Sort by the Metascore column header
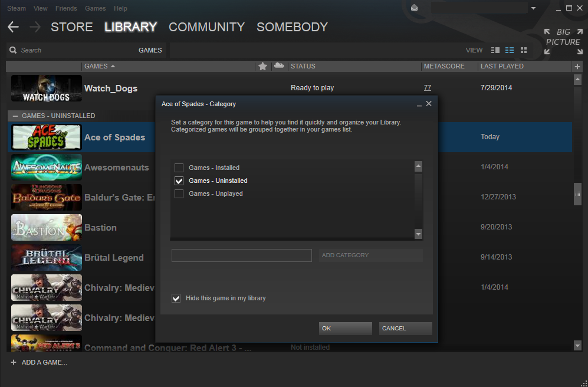Screen dimensions: 588x387 tap(444, 67)
